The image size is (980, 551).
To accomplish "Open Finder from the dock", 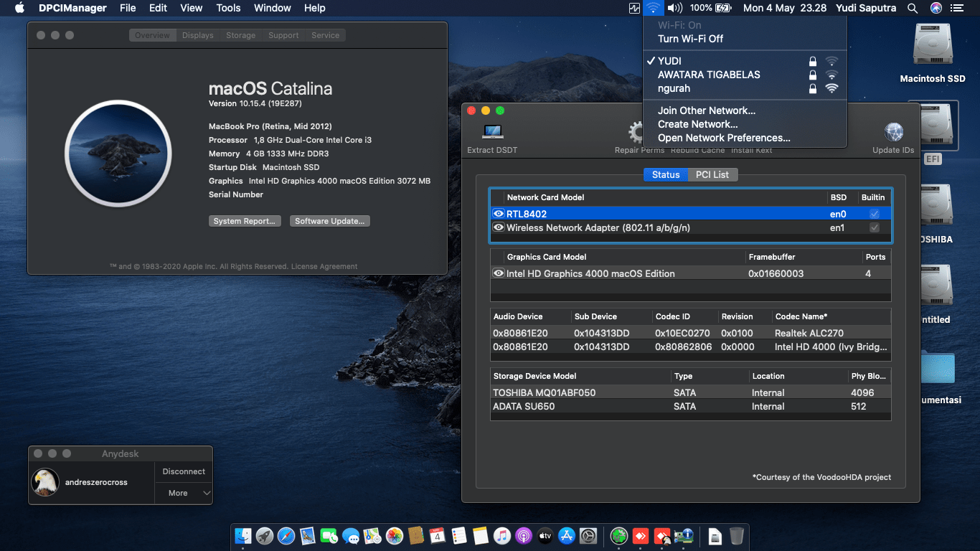I will pos(244,535).
